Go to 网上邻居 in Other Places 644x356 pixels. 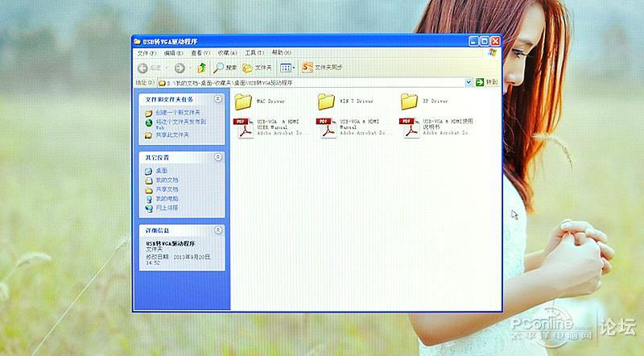[x=167, y=208]
